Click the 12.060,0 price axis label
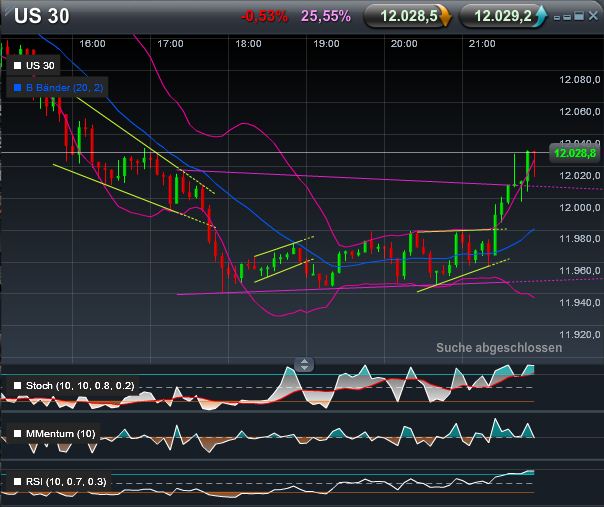Screen dimensions: 604x507 580,112
